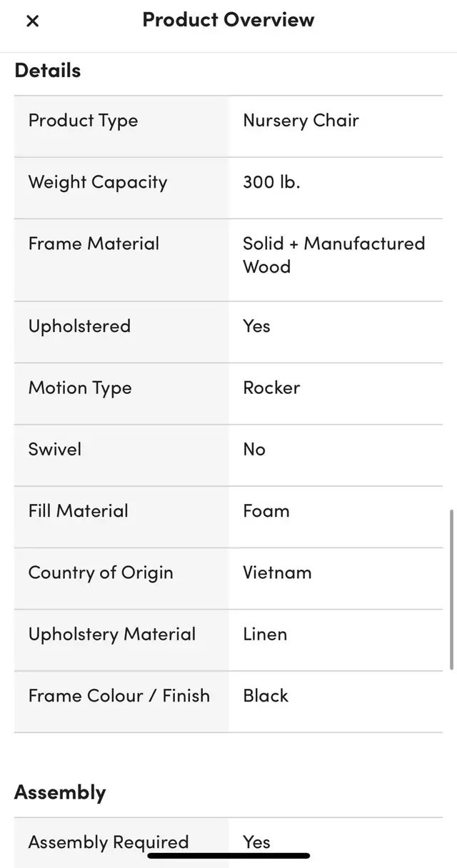Select the Motion Type label
This screenshot has width=457, height=868.
[80, 388]
